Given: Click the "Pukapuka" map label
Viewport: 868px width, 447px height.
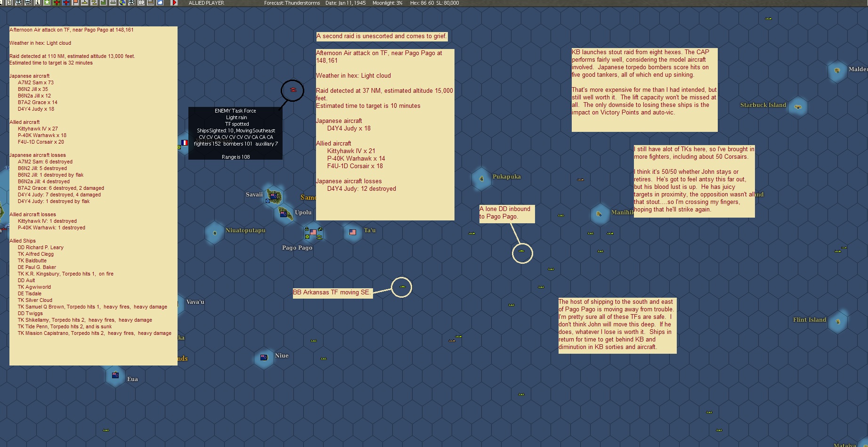Looking at the screenshot, I should pyautogui.click(x=507, y=177).
